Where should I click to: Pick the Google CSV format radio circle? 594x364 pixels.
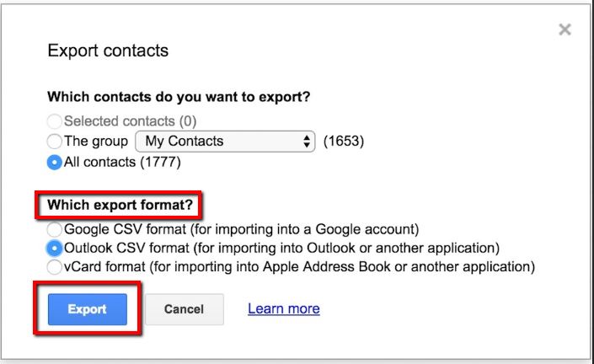pyautogui.click(x=56, y=229)
